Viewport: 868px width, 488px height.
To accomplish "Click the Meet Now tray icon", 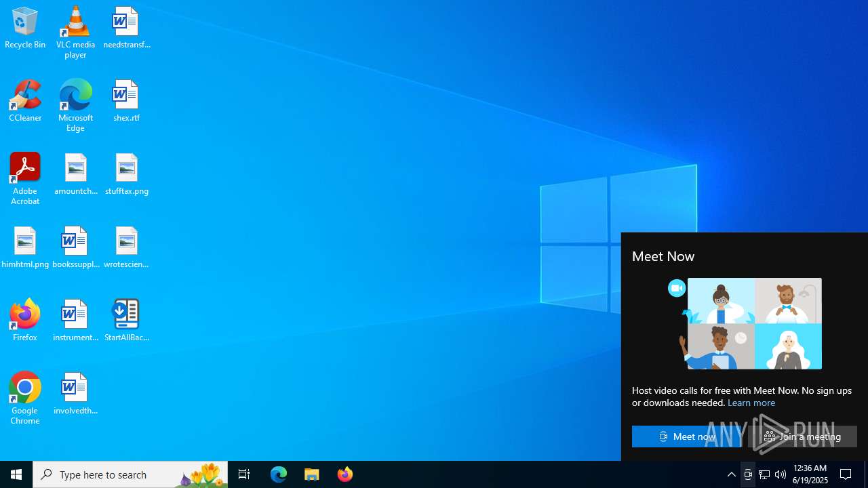I will pyautogui.click(x=748, y=474).
